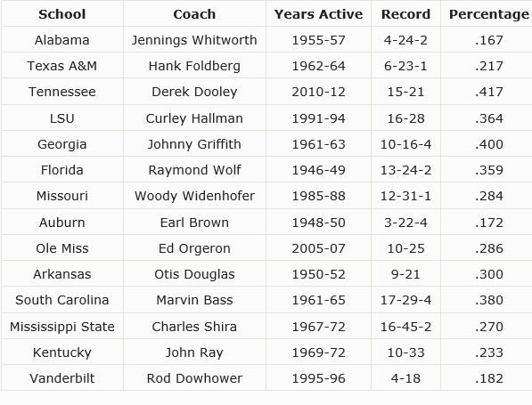Select the Alabama school cell
This screenshot has height=405, width=532.
coord(62,40)
